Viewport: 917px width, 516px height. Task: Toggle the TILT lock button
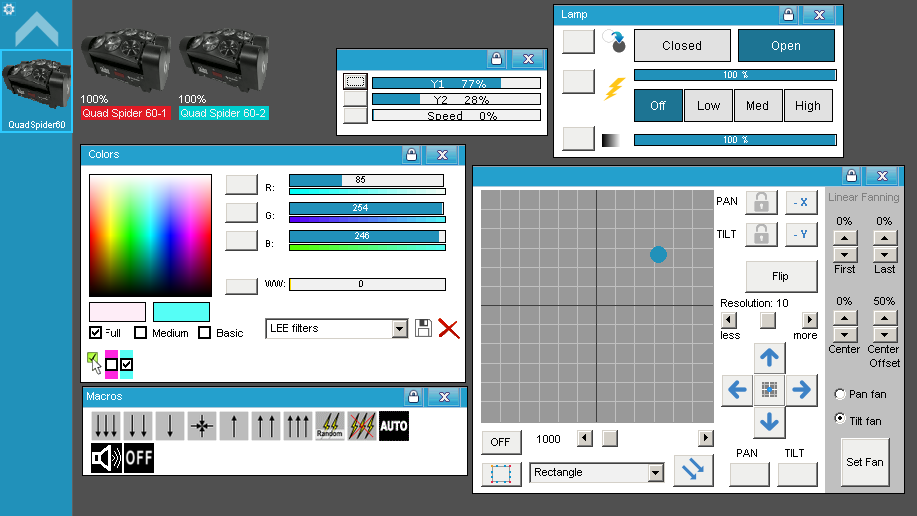pos(761,235)
